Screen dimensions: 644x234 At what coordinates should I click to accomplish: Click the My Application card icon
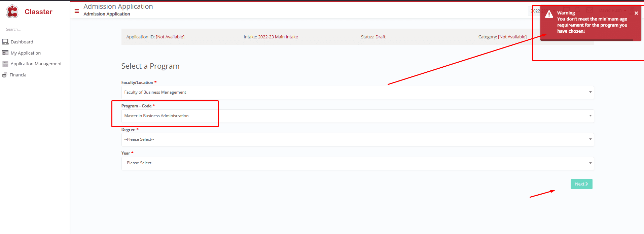tap(5, 53)
